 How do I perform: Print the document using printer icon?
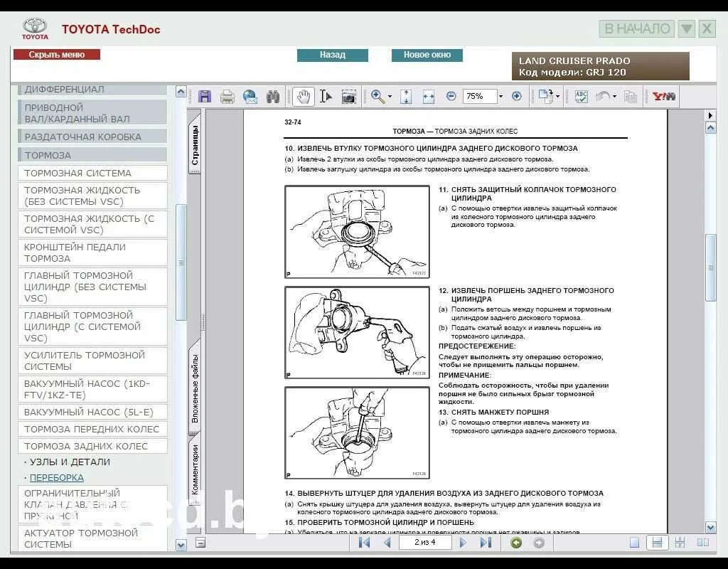click(227, 97)
